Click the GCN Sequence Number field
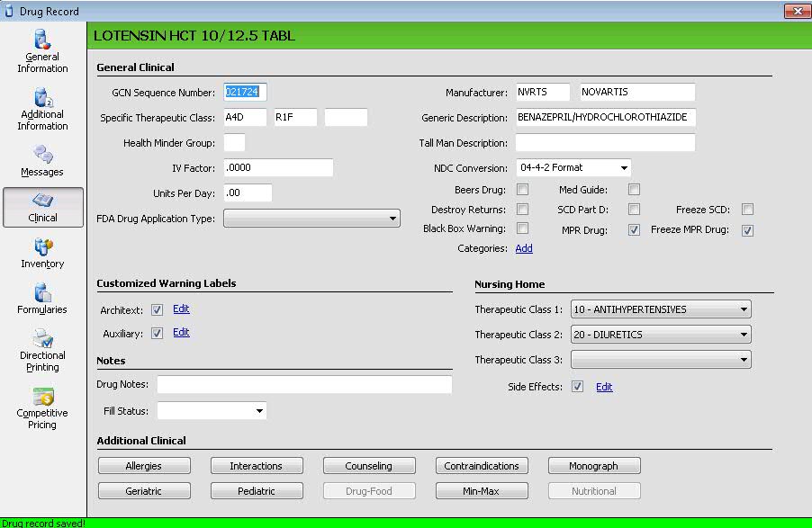Image resolution: width=812 pixels, height=528 pixels. click(246, 92)
